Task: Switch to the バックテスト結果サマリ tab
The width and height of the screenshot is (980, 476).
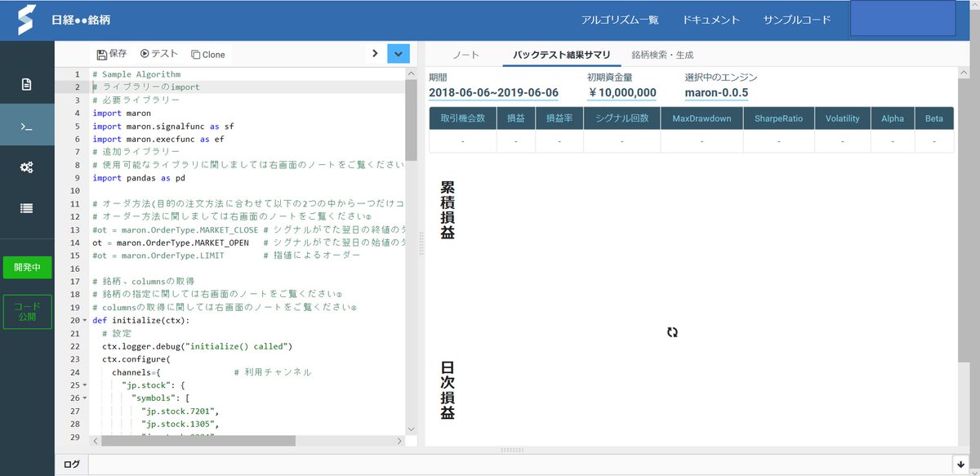Action: [561, 55]
